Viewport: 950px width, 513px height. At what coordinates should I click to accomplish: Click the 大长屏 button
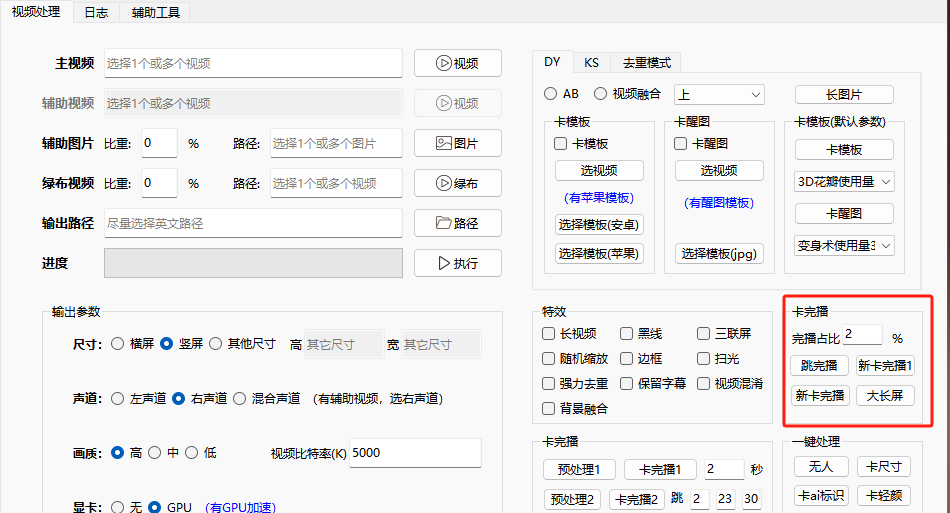[x=884, y=395]
